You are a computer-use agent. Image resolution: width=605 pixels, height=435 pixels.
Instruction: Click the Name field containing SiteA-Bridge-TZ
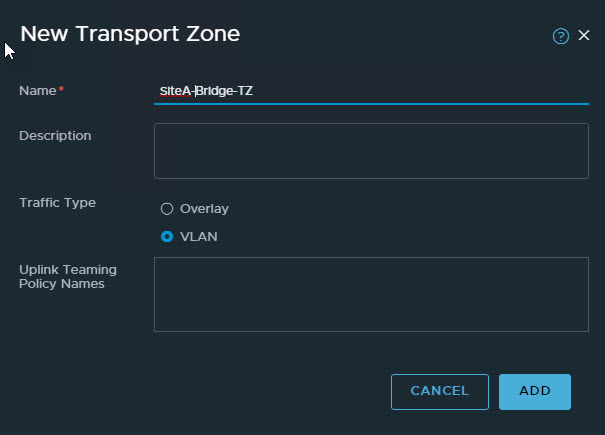point(370,91)
